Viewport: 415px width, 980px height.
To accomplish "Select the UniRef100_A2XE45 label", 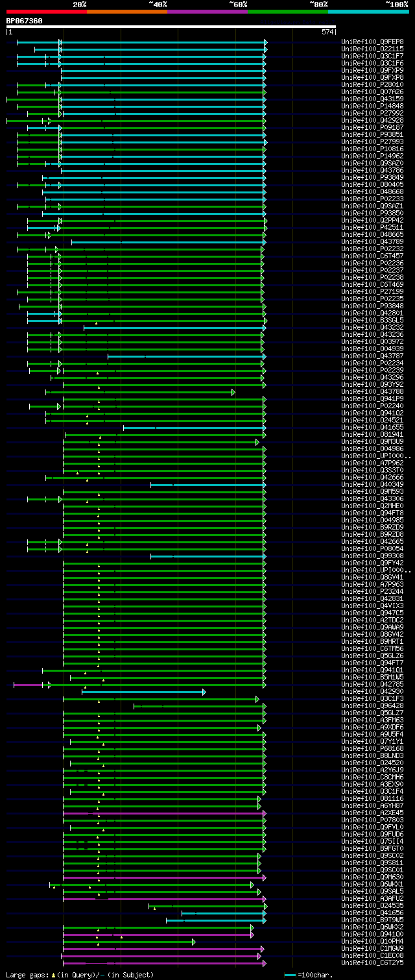I will point(372,813).
